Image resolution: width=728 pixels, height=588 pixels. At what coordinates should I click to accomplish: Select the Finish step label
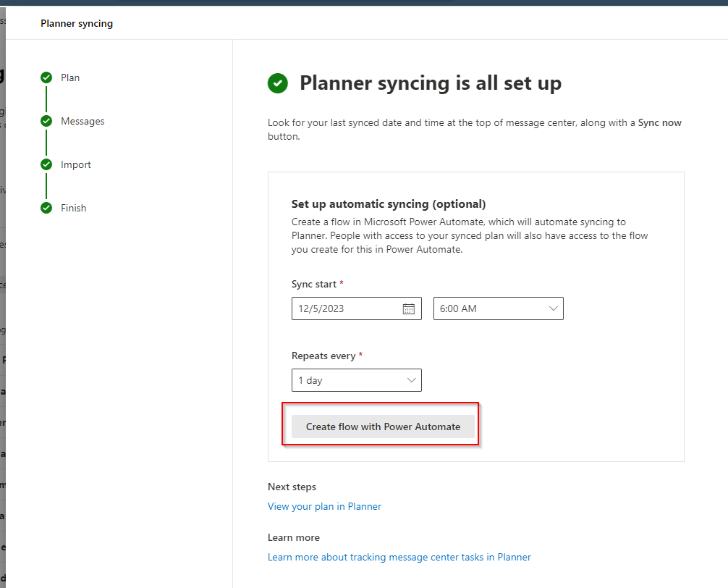tap(73, 208)
